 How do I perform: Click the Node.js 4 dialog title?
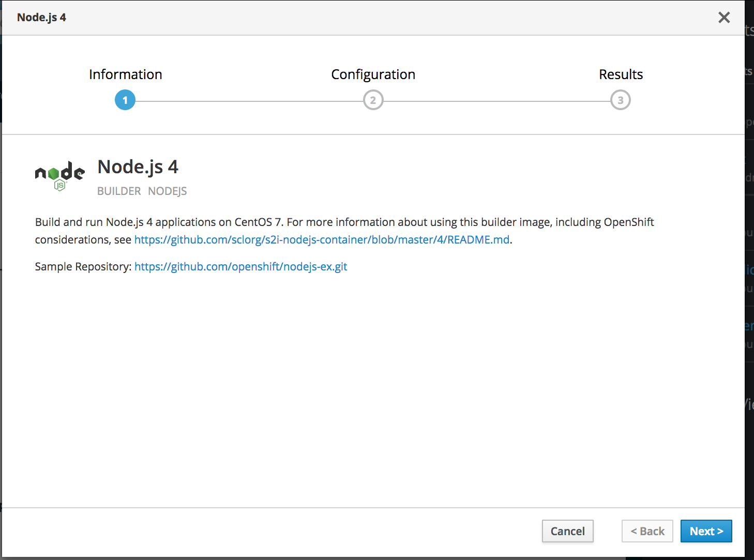(41, 18)
